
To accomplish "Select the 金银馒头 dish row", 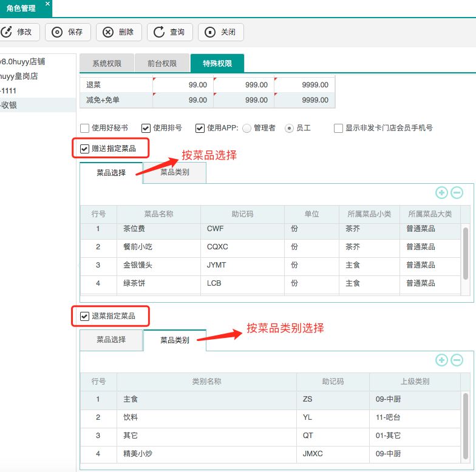I will coord(271,267).
